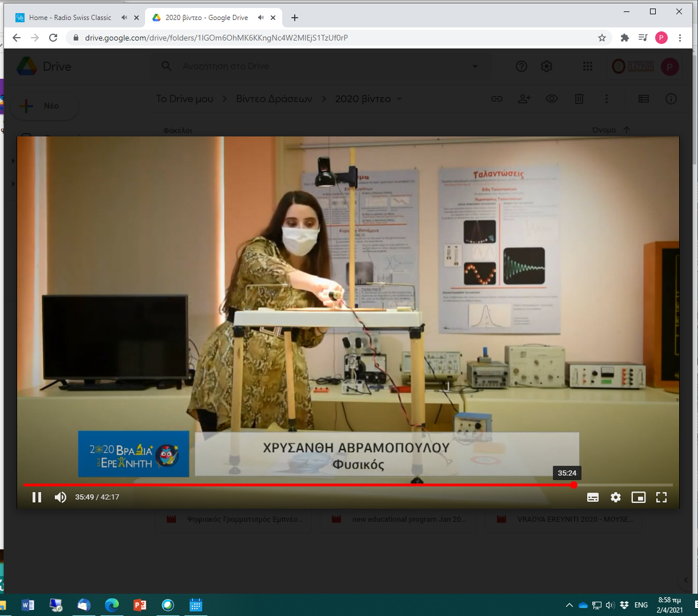
Task: Open the video player settings gear
Action: [616, 497]
